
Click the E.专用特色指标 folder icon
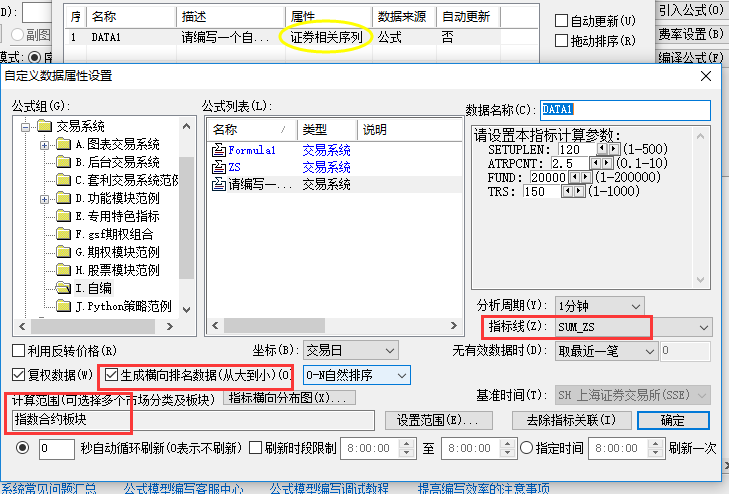pyautogui.click(x=64, y=216)
